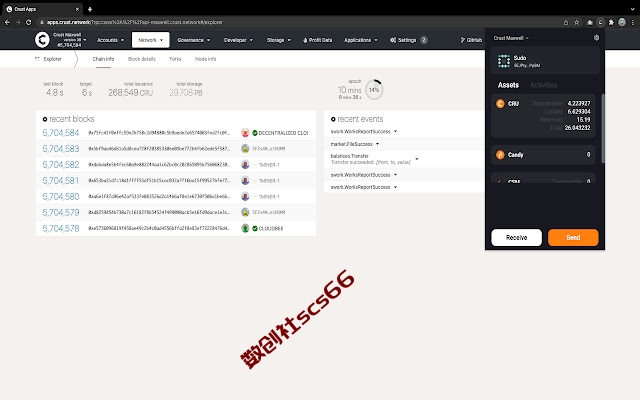Click the Crust logo icon in navbar
Image resolution: width=640 pixels, height=400 pixels.
pyautogui.click(x=42, y=40)
